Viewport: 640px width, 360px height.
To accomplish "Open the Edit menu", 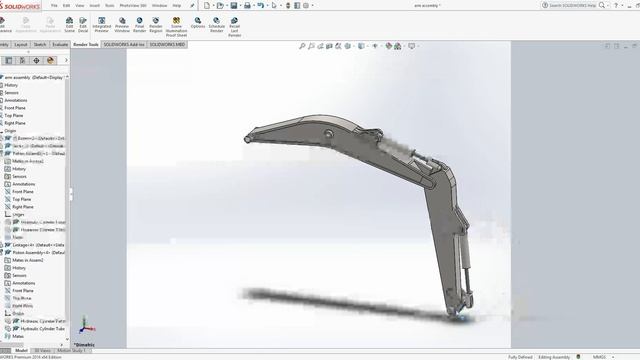I will (67, 6).
